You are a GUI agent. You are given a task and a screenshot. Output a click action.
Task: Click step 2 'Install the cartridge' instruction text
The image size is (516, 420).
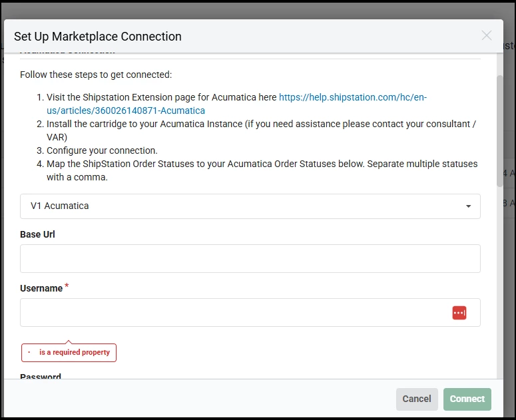[261, 130]
